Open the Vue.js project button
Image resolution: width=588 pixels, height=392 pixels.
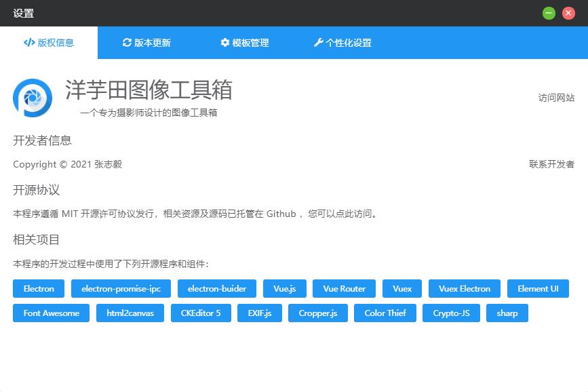(x=285, y=288)
